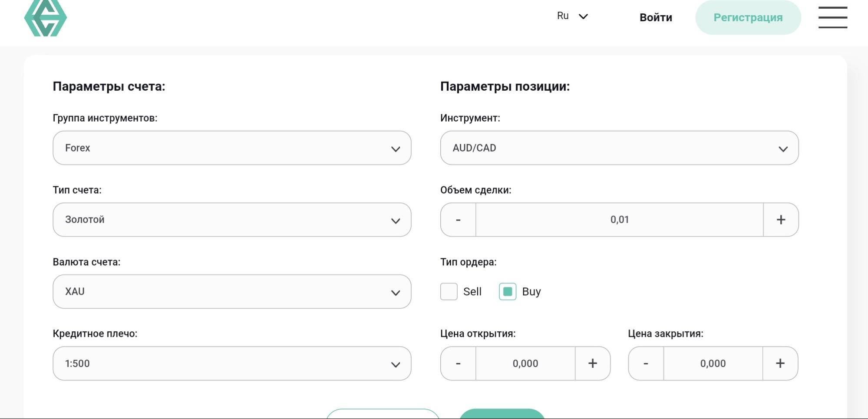Check the Sell order type box

[x=449, y=292]
